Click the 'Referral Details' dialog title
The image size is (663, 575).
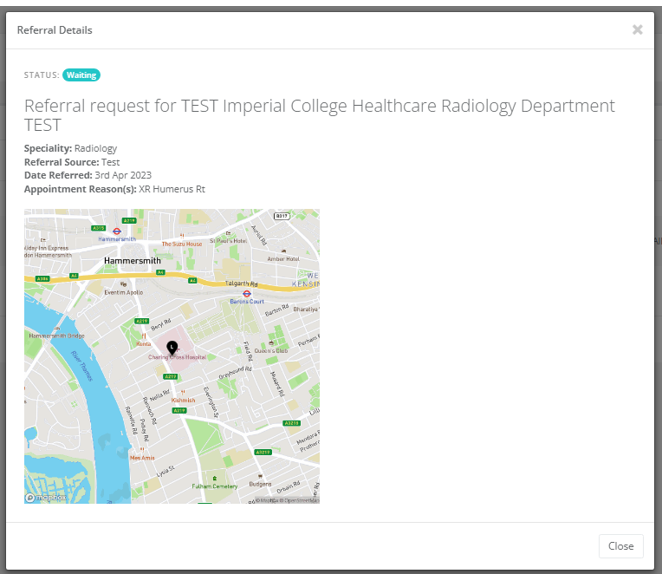[55, 30]
